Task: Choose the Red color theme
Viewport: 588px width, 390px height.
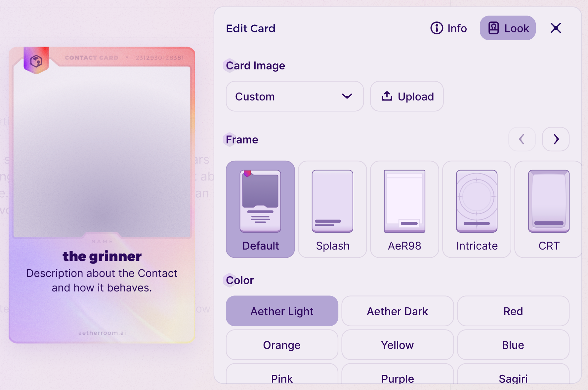Action: [x=513, y=311]
